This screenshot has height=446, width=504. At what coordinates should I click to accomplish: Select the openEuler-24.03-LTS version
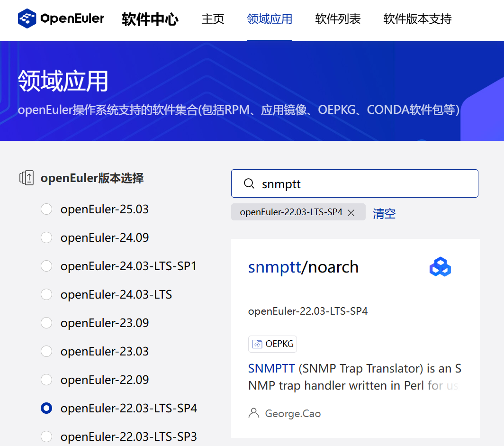coord(46,294)
